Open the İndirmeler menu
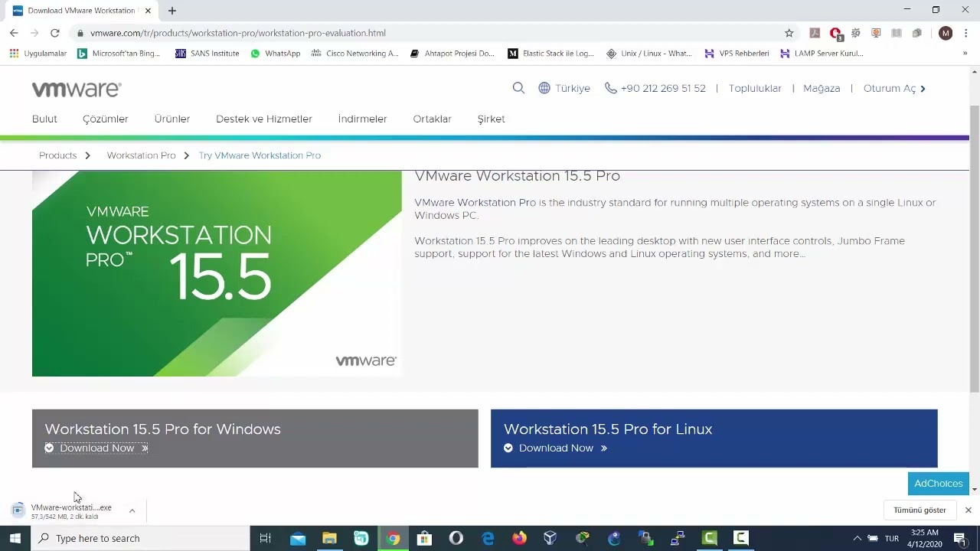Image resolution: width=980 pixels, height=551 pixels. pyautogui.click(x=362, y=119)
